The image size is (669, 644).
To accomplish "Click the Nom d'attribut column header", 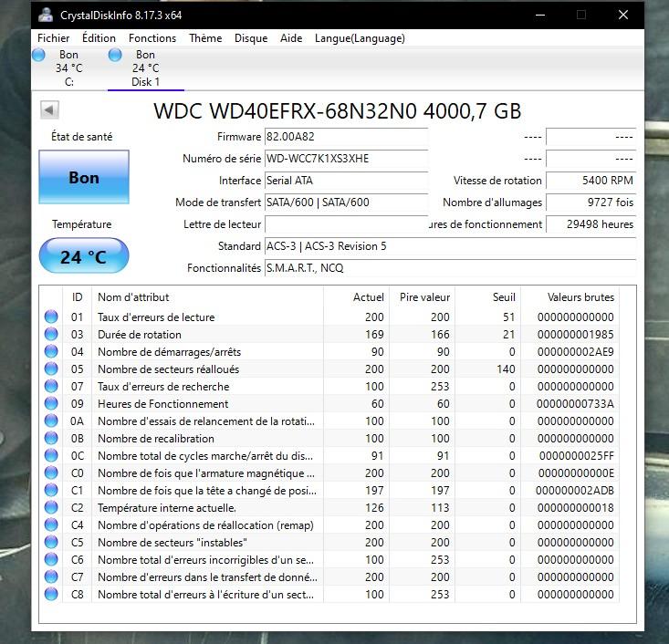I will pos(207,296).
